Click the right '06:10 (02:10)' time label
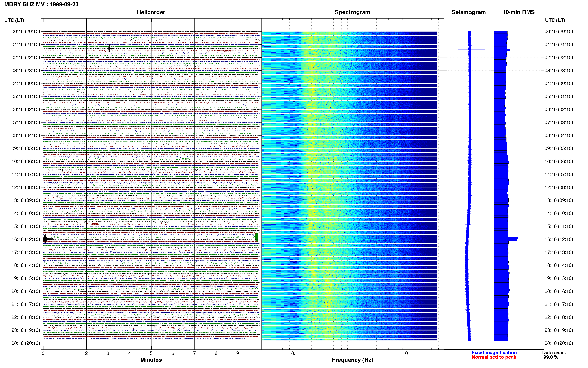This screenshot has width=588, height=368. pos(559,109)
